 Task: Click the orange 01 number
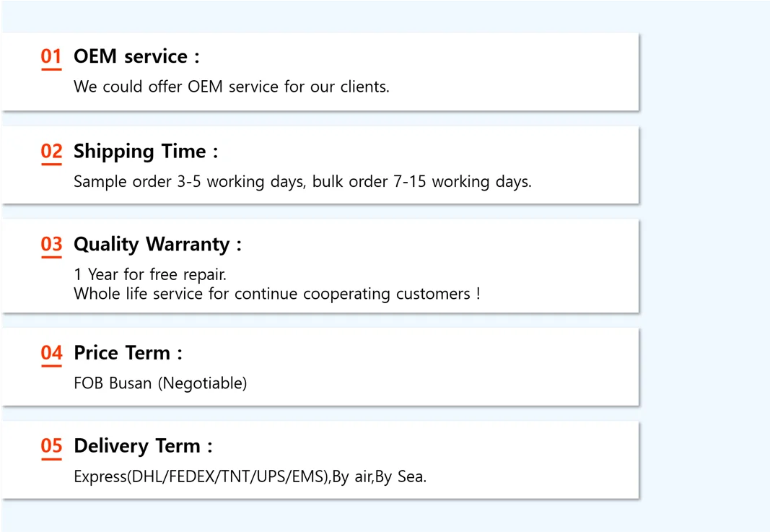51,56
